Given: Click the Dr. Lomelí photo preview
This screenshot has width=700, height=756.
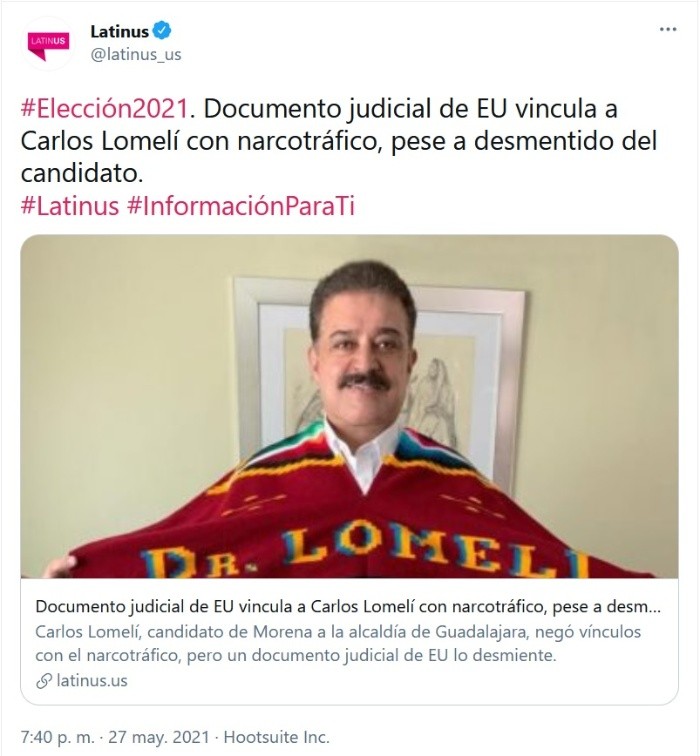Looking at the screenshot, I should coord(349,406).
